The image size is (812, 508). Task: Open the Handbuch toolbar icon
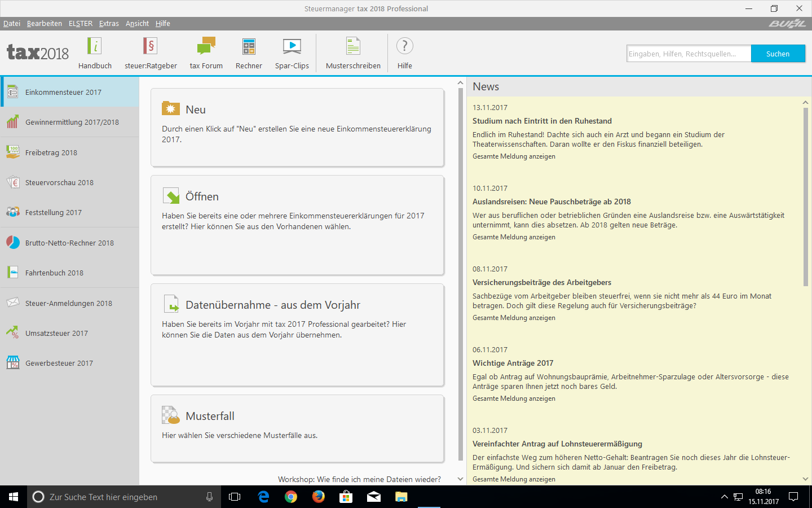[x=94, y=46]
